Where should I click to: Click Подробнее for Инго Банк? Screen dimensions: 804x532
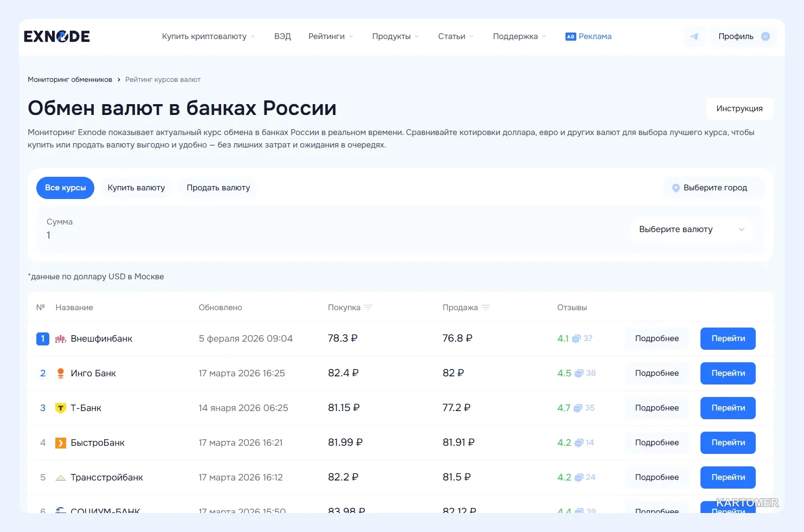coord(657,373)
